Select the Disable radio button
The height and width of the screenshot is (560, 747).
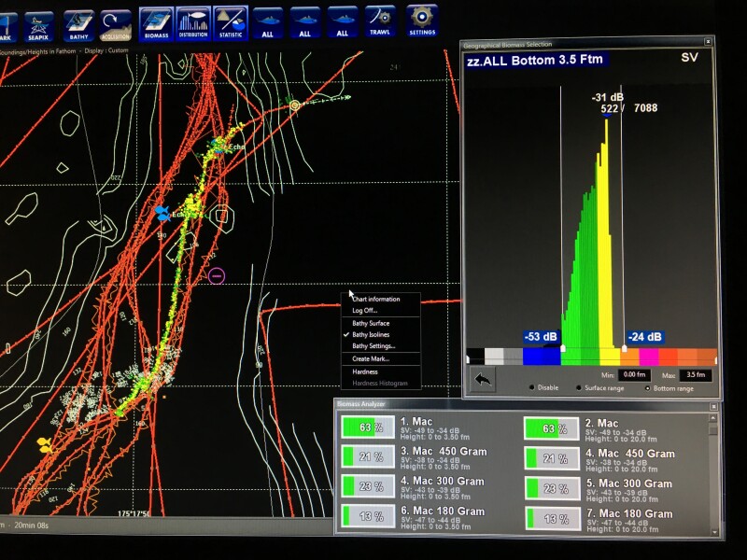pyautogui.click(x=532, y=387)
